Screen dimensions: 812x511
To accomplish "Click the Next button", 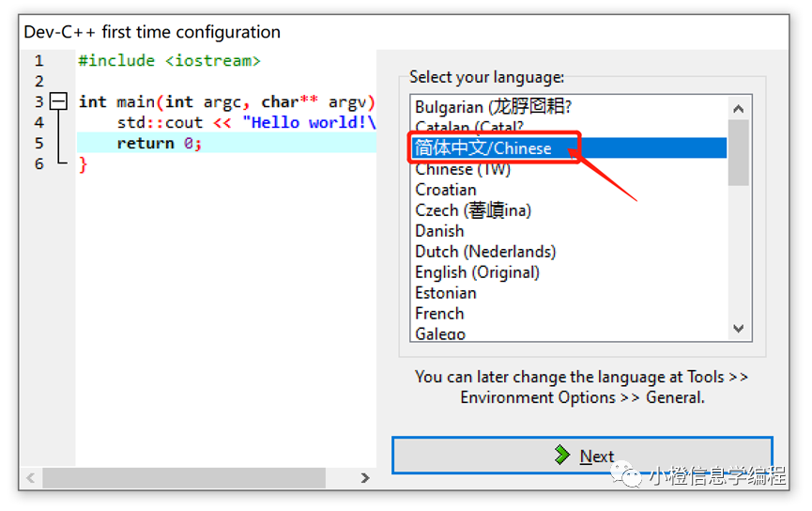I will pyautogui.click(x=582, y=455).
